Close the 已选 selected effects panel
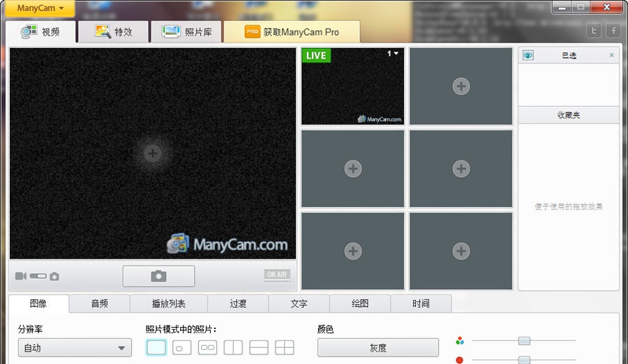Image resolution: width=628 pixels, height=364 pixels. (611, 55)
